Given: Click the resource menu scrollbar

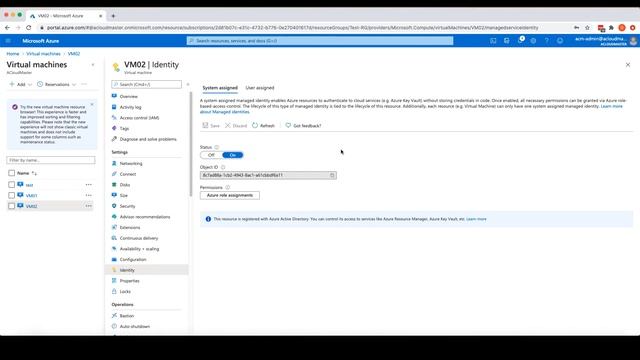Looking at the screenshot, I should tap(190, 144).
